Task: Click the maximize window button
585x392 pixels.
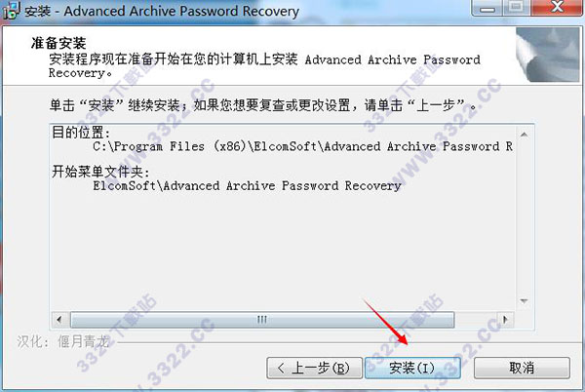Action: [516, 8]
